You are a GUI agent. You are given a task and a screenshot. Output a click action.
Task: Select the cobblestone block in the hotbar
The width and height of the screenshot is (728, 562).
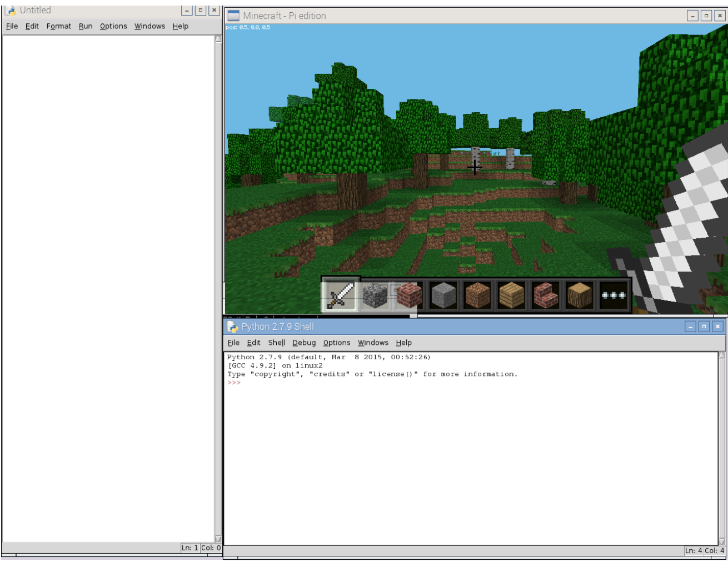tap(375, 295)
